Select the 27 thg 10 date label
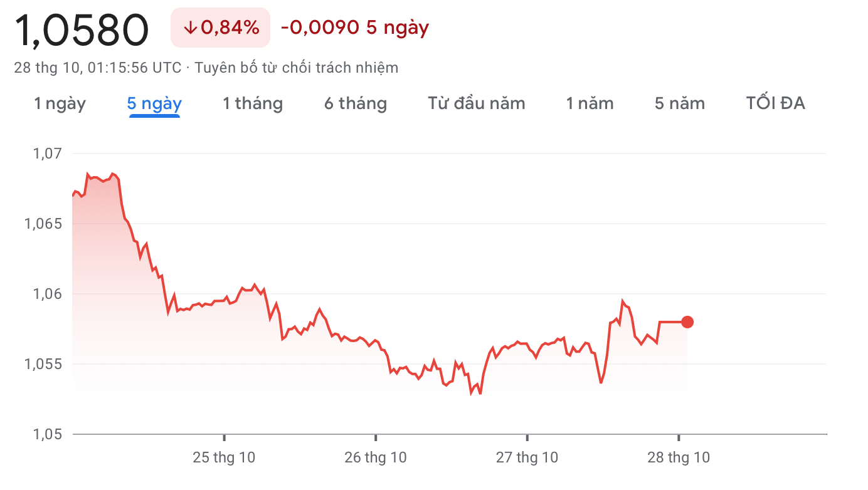This screenshot has height=490, width=868. point(527,458)
